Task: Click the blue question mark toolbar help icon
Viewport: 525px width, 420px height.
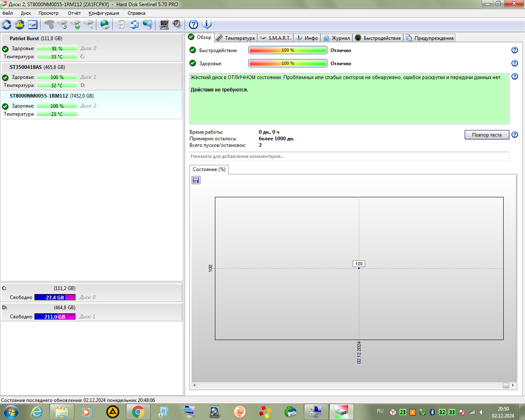Action: point(194,25)
